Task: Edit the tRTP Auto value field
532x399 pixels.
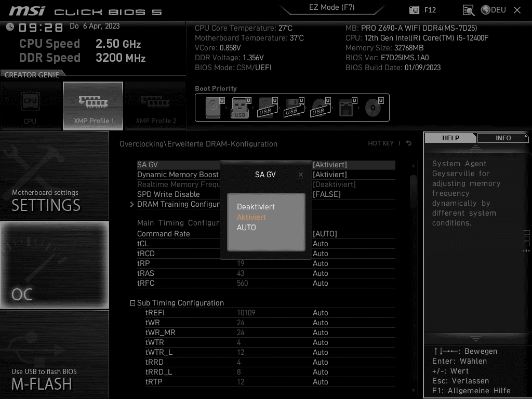Action: pos(320,381)
